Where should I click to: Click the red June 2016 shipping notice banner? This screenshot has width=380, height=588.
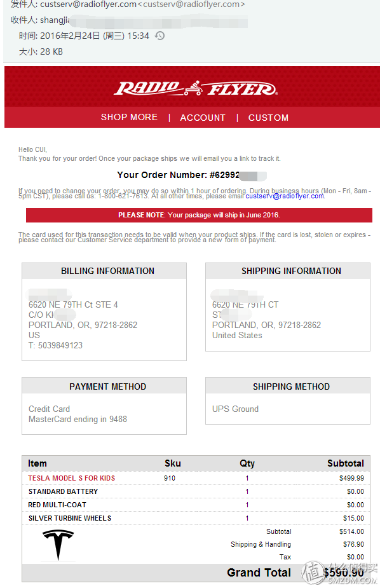tap(199, 215)
